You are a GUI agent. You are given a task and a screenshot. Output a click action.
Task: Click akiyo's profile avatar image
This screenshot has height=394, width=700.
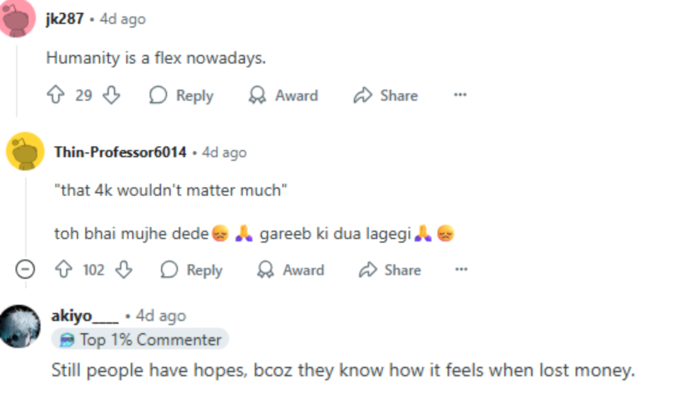[20, 326]
